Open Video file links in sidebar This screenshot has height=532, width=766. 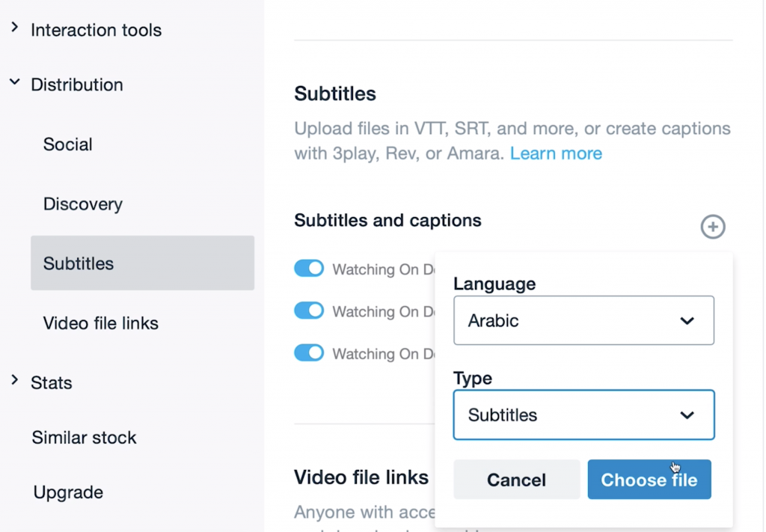pos(101,323)
